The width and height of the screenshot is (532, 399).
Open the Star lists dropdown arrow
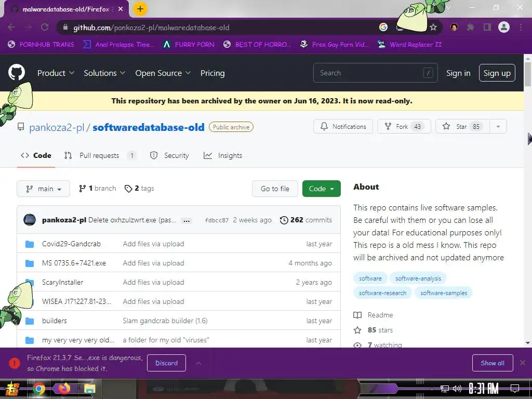pos(498,127)
